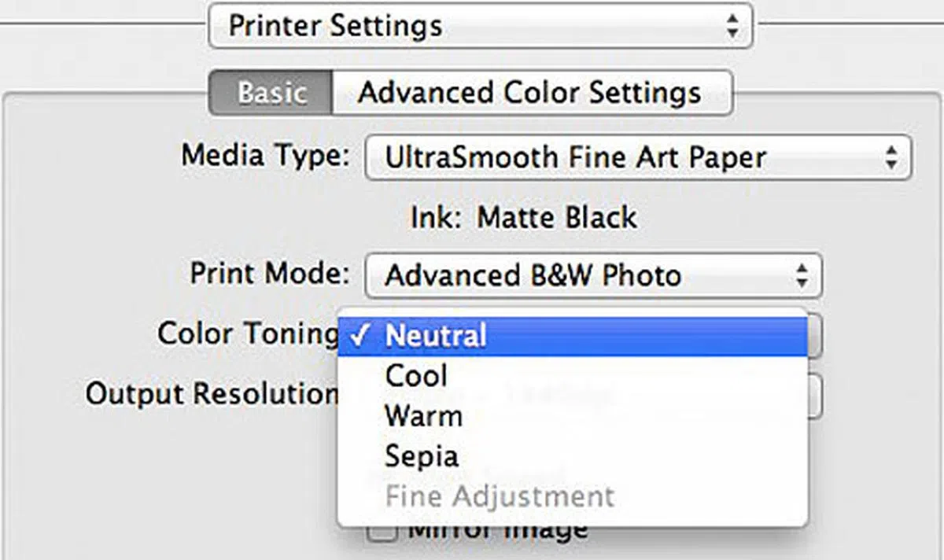The height and width of the screenshot is (560, 944).
Task: Click the checkmark beside Neutral
Action: click(x=359, y=337)
